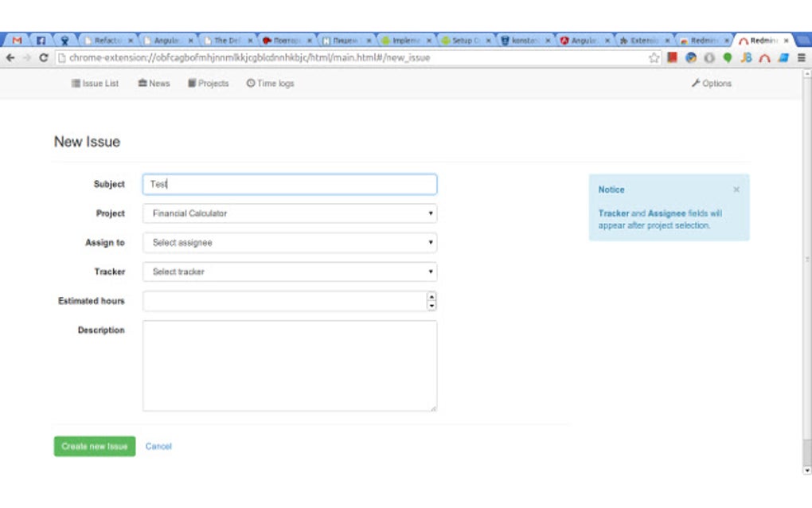Expand the Select tracker dropdown
The width and height of the screenshot is (812, 508).
point(289,272)
